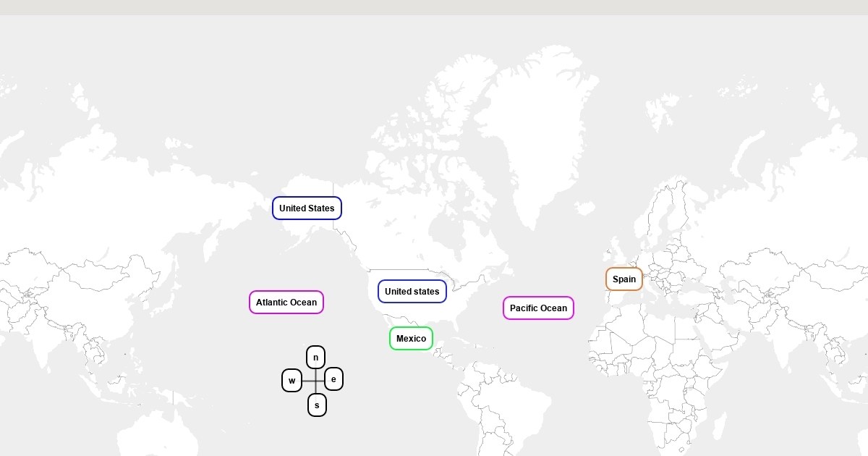Select the 'United States' label over Alaska
This screenshot has width=868, height=456.
[x=307, y=208]
